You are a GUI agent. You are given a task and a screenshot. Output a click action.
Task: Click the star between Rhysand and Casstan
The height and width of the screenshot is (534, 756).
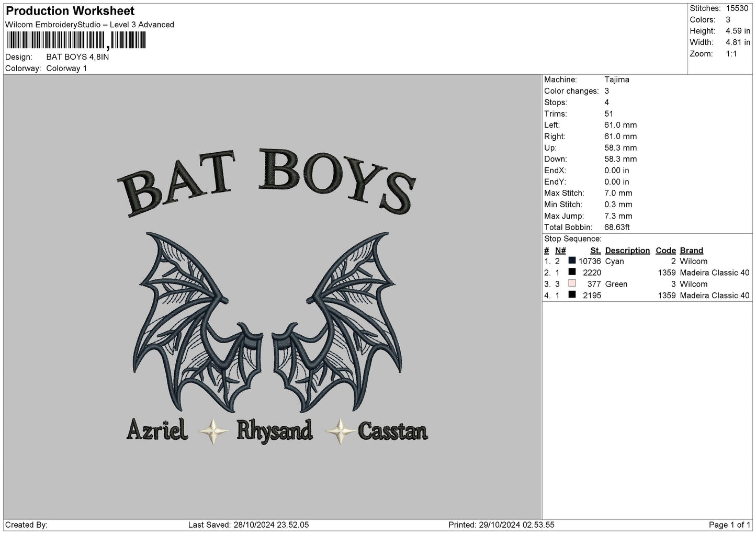pyautogui.click(x=340, y=431)
